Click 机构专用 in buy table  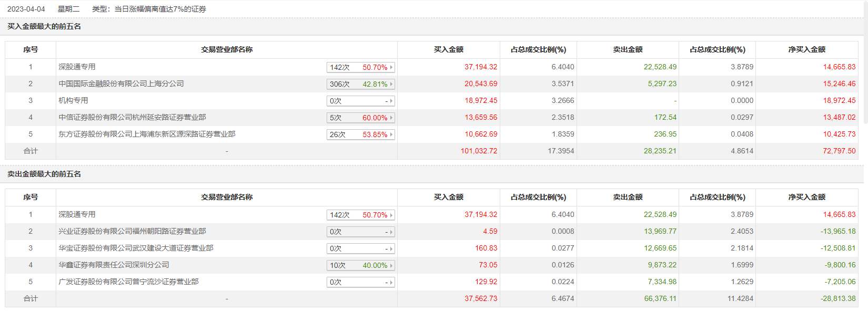point(73,100)
